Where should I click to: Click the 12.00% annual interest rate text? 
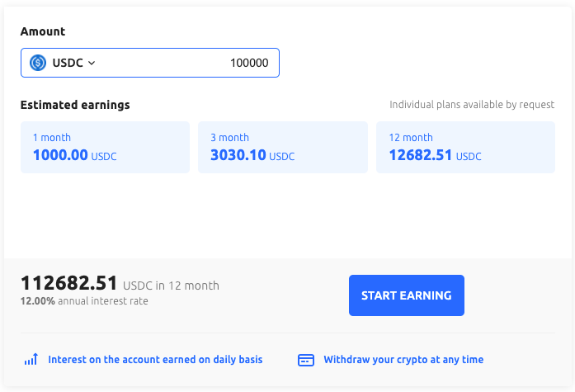(84, 301)
